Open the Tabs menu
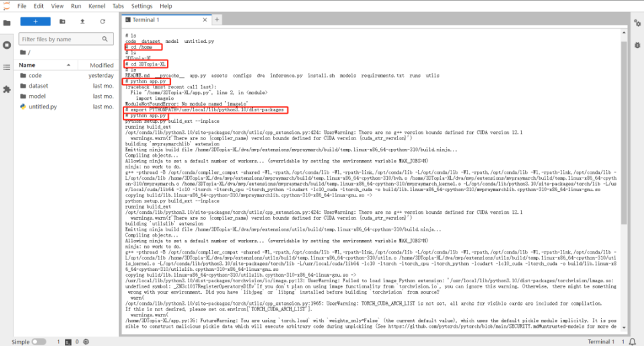 tap(118, 6)
